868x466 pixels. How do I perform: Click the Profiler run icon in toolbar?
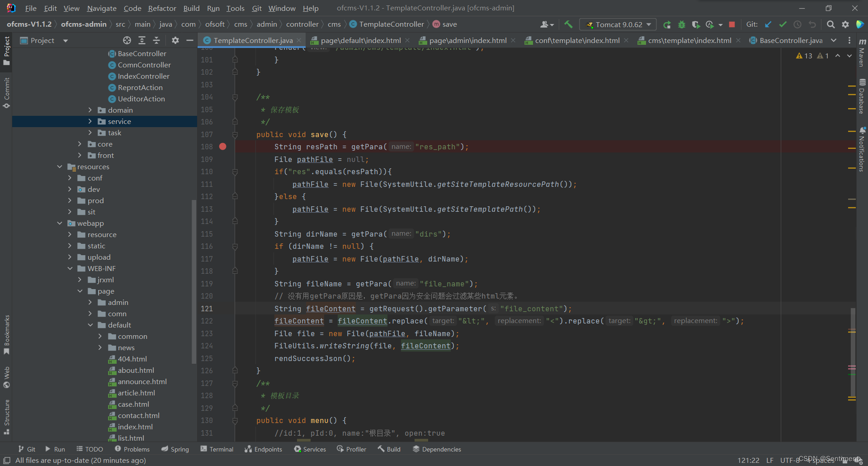click(x=710, y=24)
